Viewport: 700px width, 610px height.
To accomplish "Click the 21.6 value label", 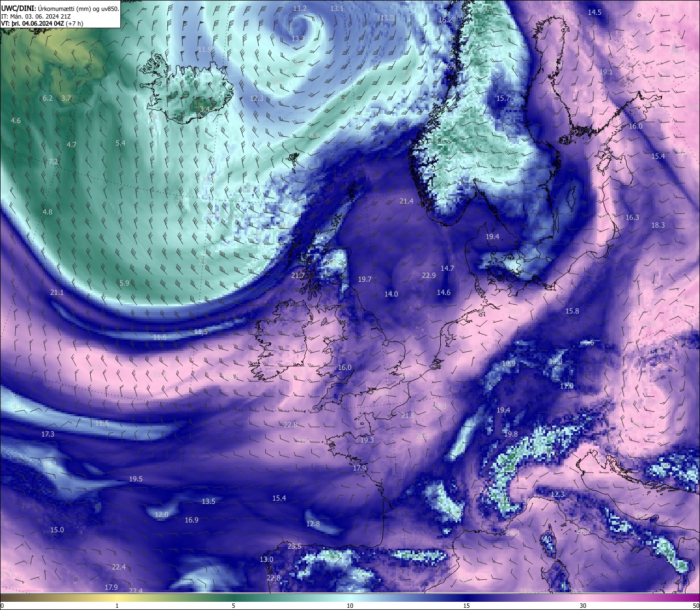I will [408, 415].
